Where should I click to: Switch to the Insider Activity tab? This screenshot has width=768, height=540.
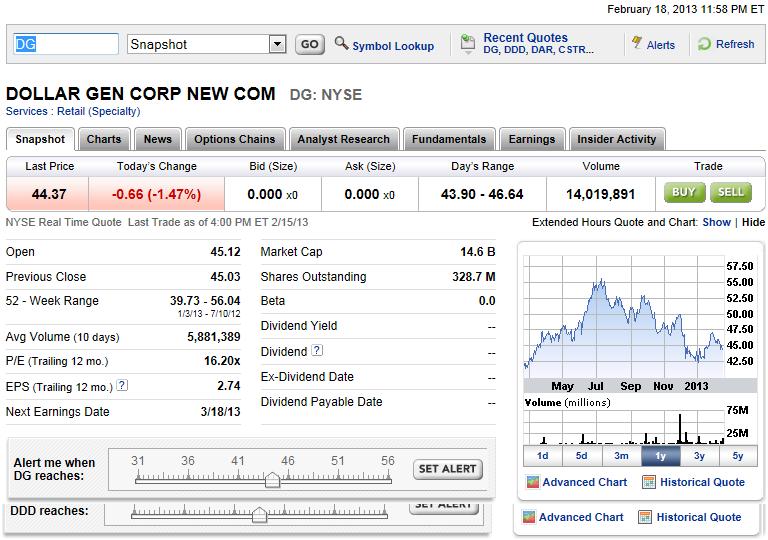point(616,139)
